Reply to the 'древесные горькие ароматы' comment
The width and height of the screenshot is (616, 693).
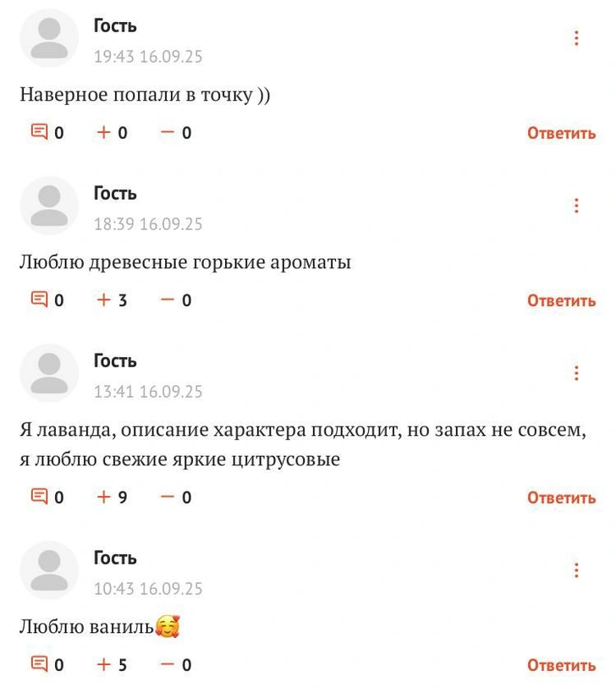561,300
